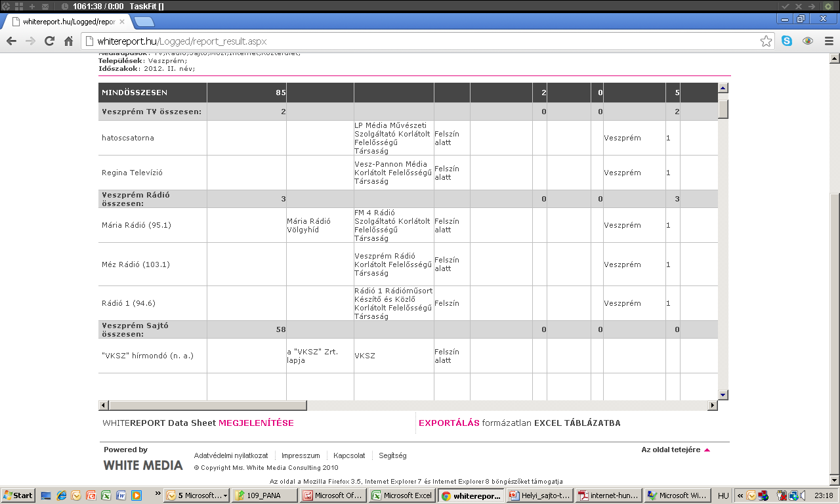Click the taskbar clock showing 23:18
The height and width of the screenshot is (504, 840).
822,495
